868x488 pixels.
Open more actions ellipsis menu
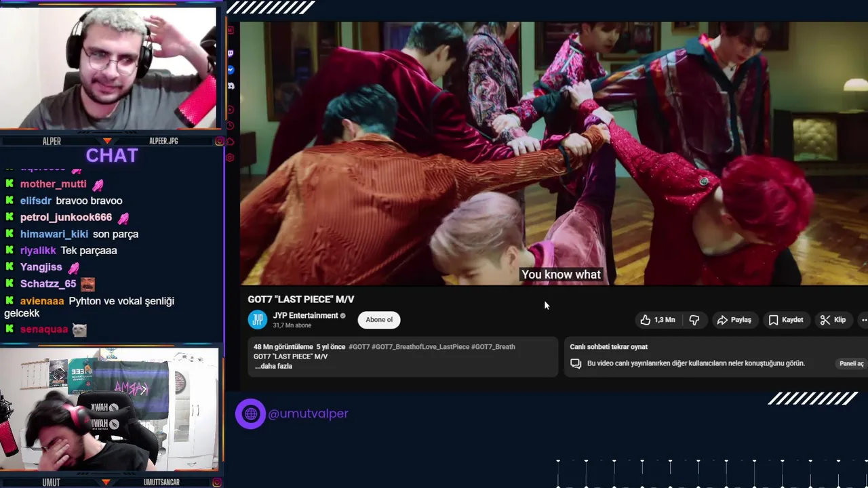click(x=863, y=320)
